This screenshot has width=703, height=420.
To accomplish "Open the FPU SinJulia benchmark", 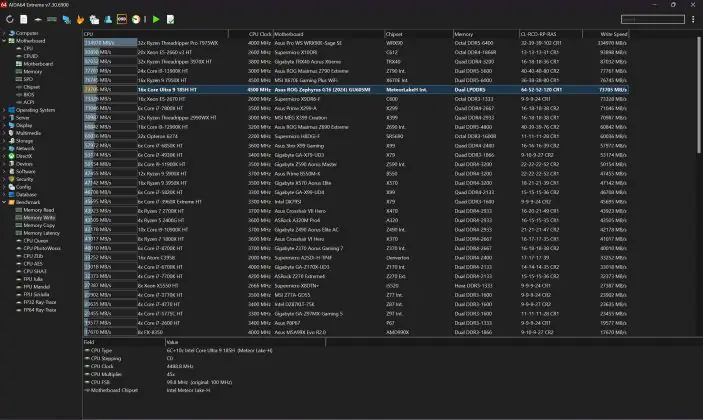I will 36,294.
